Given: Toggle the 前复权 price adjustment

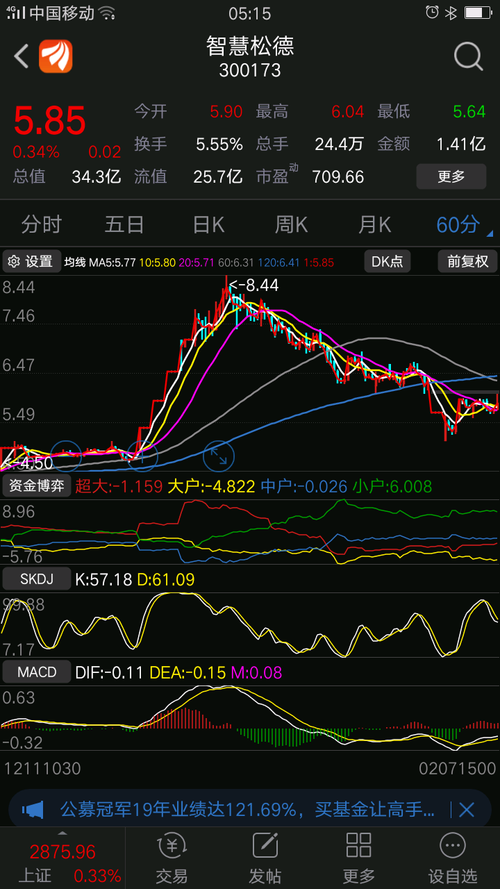Looking at the screenshot, I should tap(467, 261).
